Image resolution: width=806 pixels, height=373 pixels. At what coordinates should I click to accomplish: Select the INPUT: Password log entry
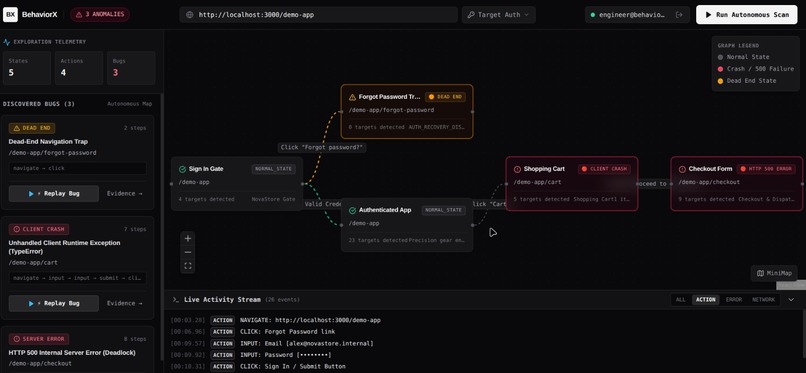point(483,355)
